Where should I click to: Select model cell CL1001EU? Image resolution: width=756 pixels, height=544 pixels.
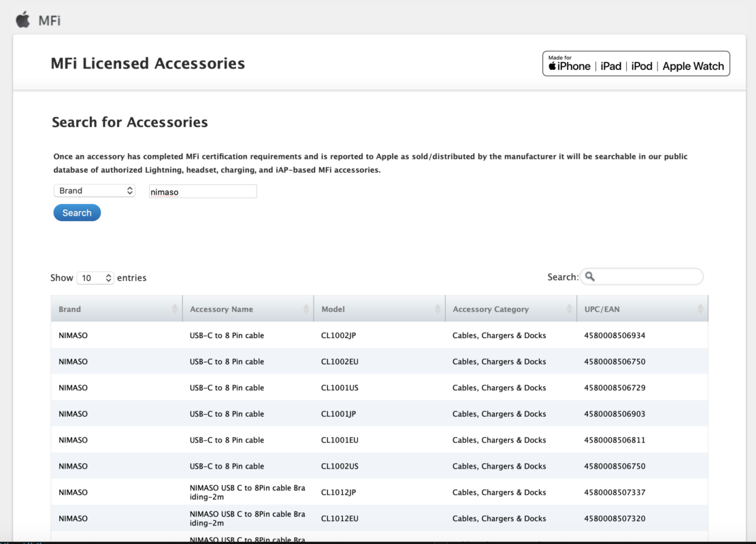(340, 440)
